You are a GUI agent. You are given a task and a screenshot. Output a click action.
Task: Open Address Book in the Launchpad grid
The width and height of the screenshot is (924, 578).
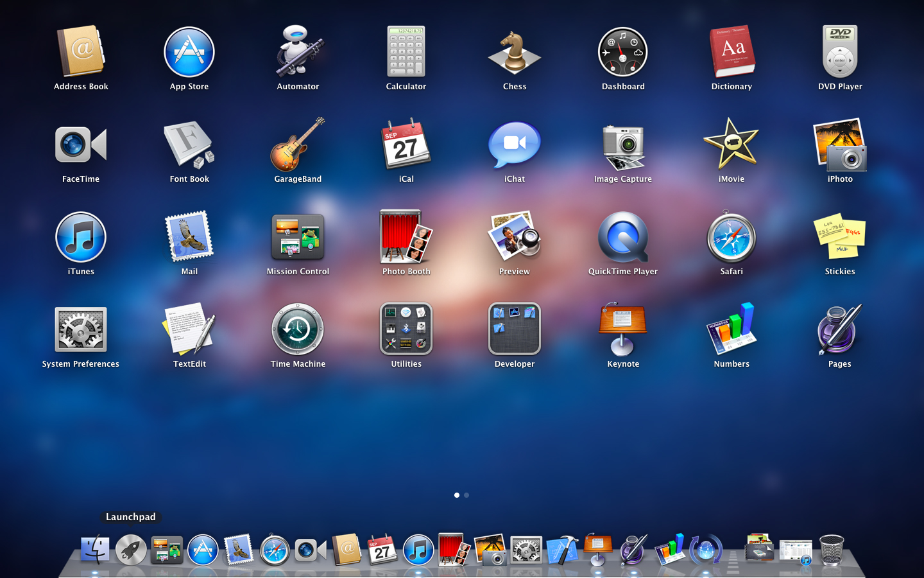click(x=81, y=52)
